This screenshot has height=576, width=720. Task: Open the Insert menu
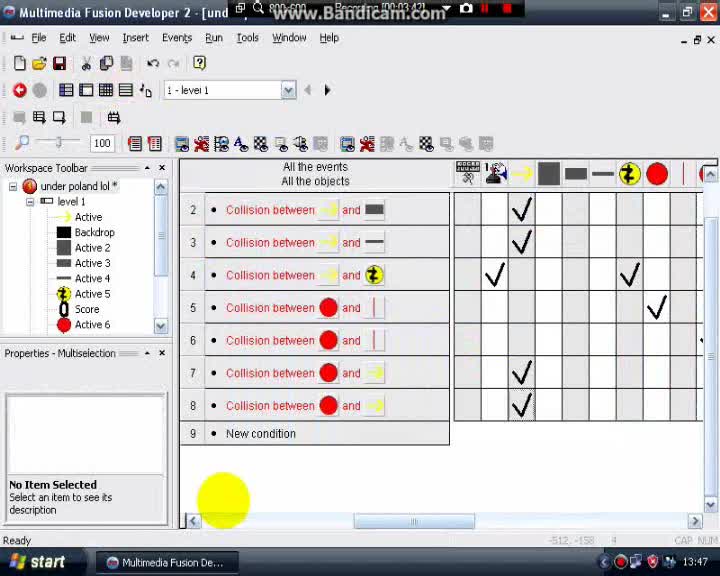[x=135, y=38]
